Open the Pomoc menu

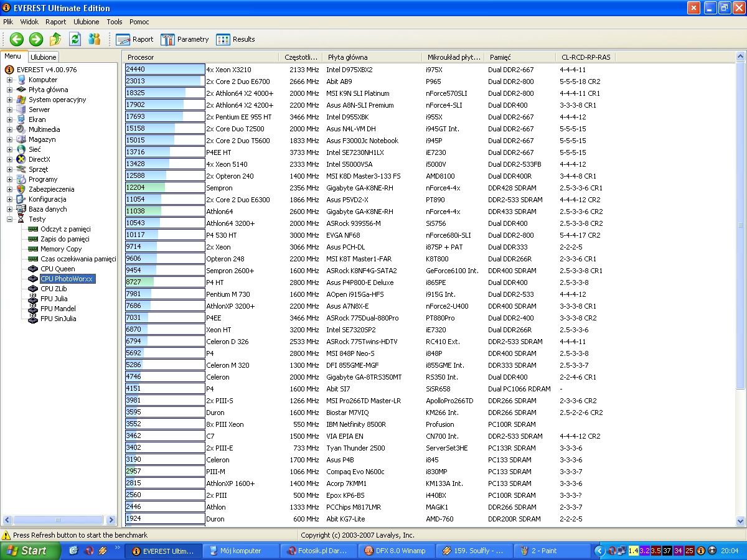pos(139,22)
